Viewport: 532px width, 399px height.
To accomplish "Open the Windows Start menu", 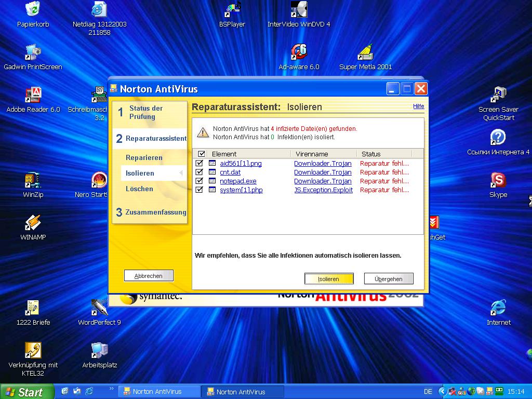I will pyautogui.click(x=27, y=392).
